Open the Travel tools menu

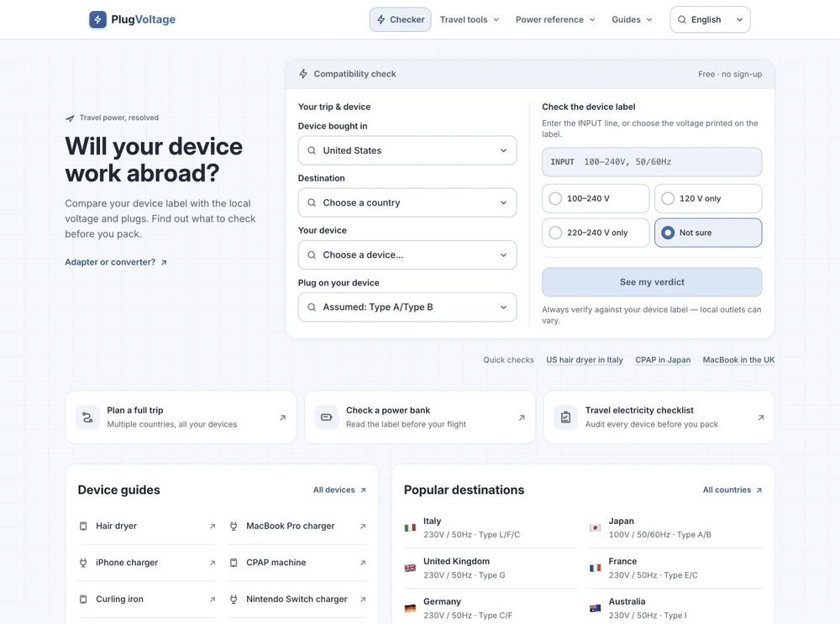(x=470, y=20)
